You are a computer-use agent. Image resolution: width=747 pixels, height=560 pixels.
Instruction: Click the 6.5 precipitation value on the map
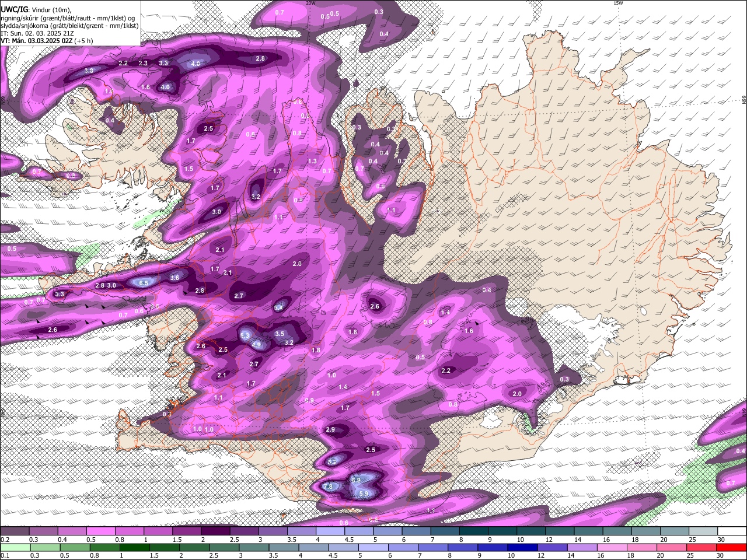[144, 282]
